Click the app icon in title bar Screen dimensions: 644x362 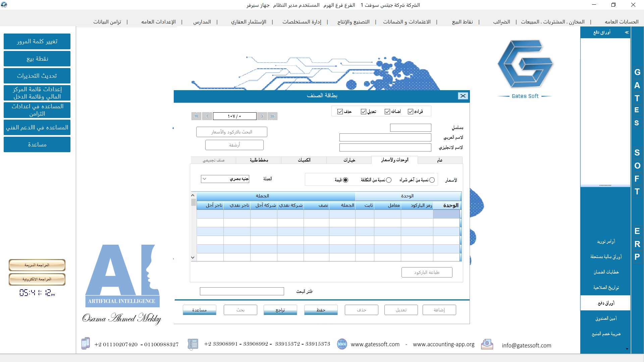click(4, 5)
